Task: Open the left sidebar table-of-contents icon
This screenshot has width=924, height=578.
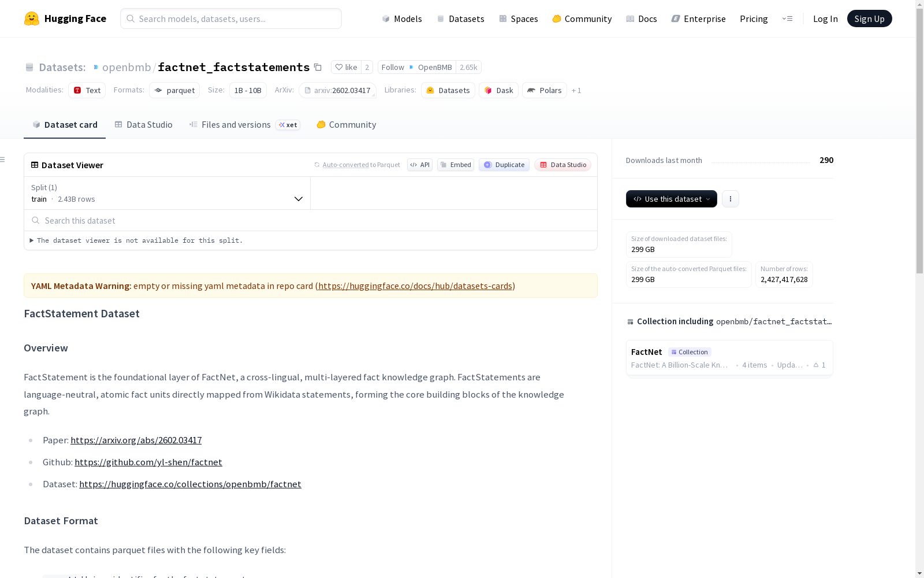Action: click(x=3, y=160)
